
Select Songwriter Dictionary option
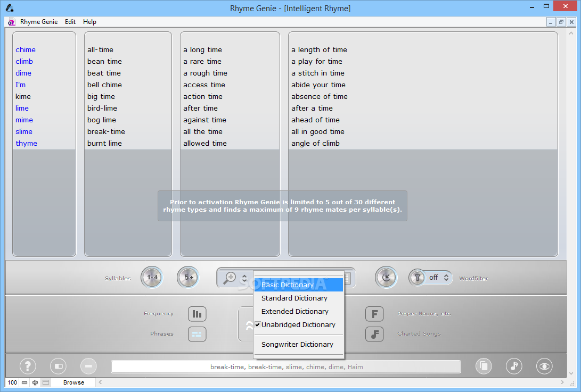pos(299,345)
